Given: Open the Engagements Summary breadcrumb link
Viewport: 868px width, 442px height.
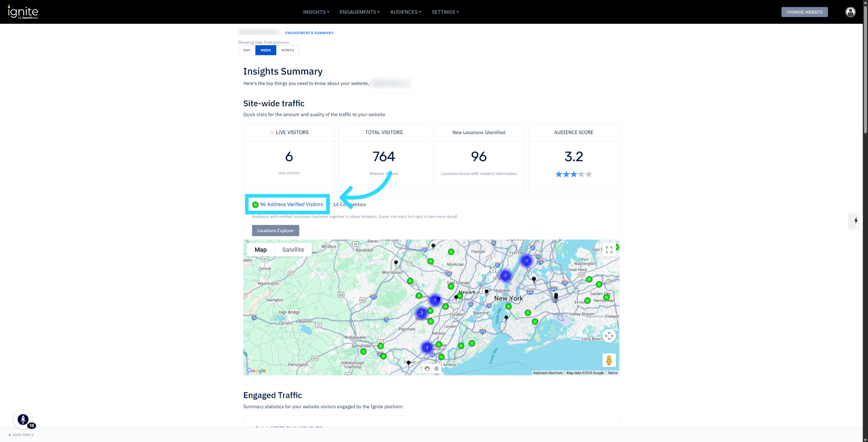Looking at the screenshot, I should 309,33.
